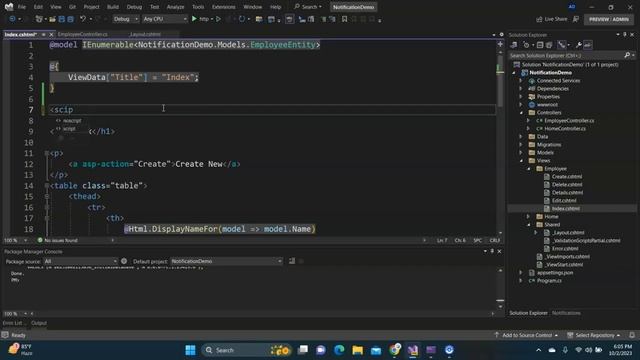
Task: Select script from IntelliSense suggestions
Action: click(69, 129)
